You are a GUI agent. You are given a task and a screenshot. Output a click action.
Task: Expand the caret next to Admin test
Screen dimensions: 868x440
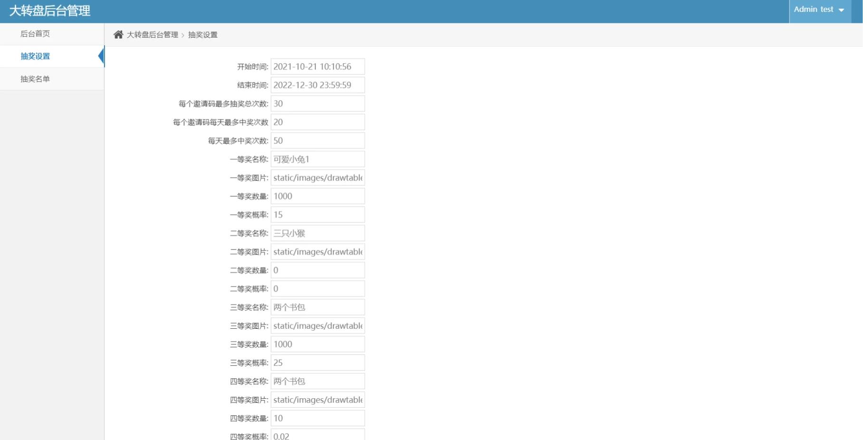[x=841, y=9]
